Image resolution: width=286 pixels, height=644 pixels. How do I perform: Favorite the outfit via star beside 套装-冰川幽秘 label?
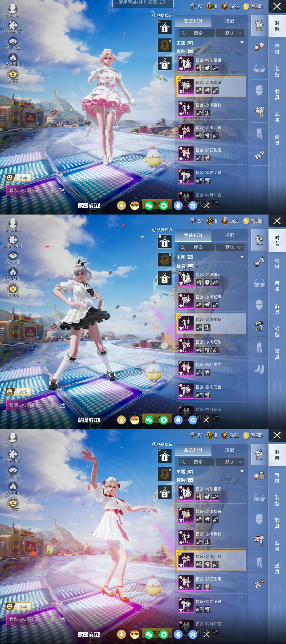[52, 405]
